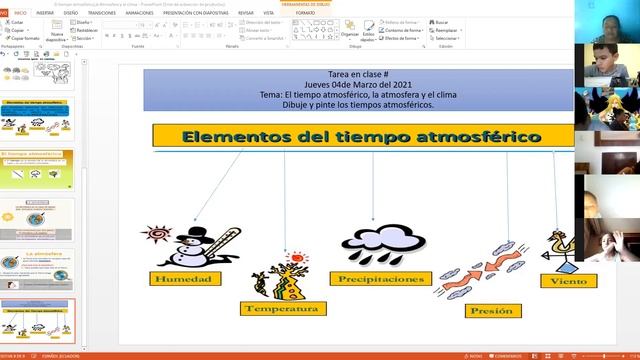Viewport: 640px width, 360px height.
Task: Select the Viento label on the slide
Action: (569, 281)
